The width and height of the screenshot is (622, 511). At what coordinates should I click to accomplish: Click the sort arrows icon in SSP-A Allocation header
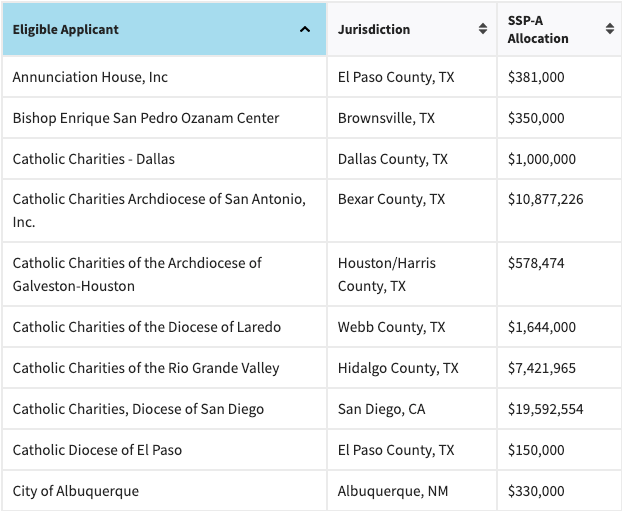[610, 29]
